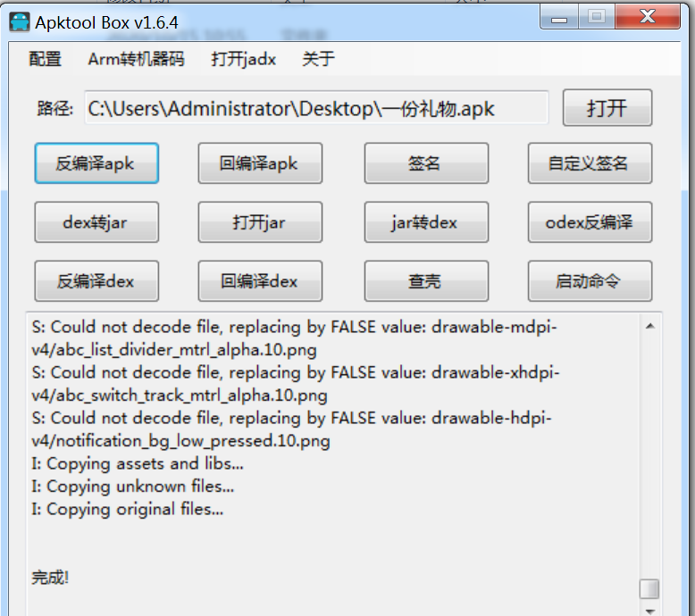Image resolution: width=695 pixels, height=616 pixels.
Task: Run 反编译apk decompile button
Action: pyautogui.click(x=96, y=163)
